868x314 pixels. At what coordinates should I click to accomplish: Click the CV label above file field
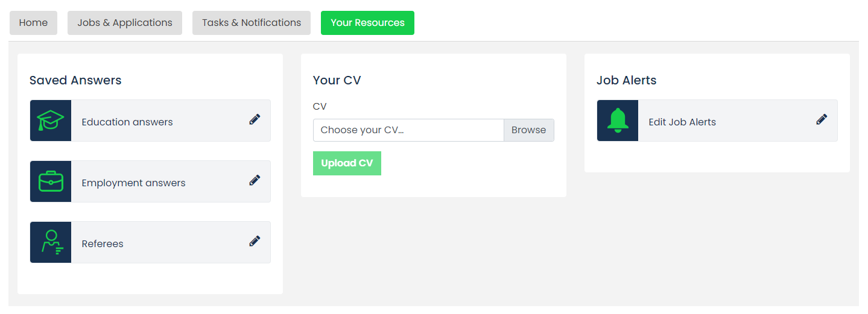coord(320,107)
